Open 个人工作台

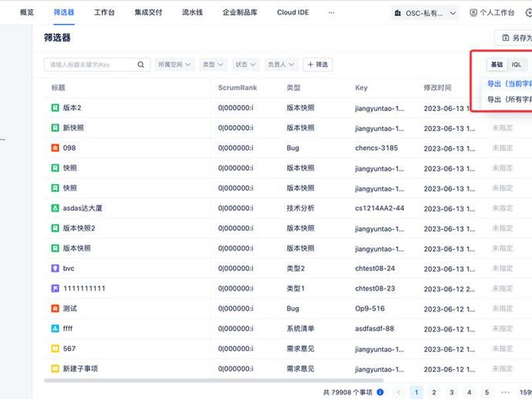tap(492, 13)
